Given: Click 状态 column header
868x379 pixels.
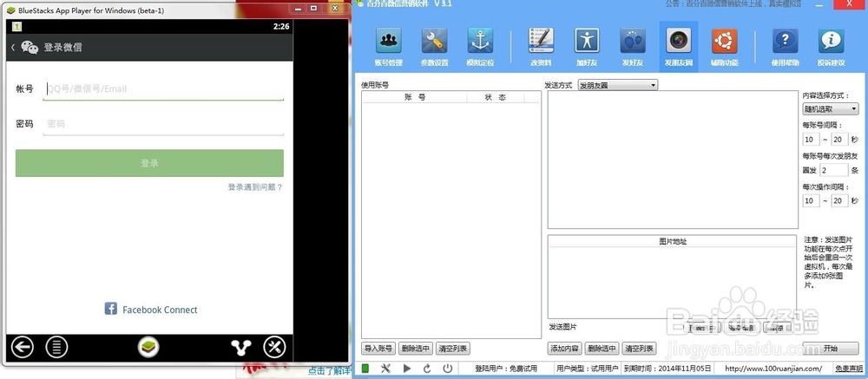Looking at the screenshot, I should (496, 97).
